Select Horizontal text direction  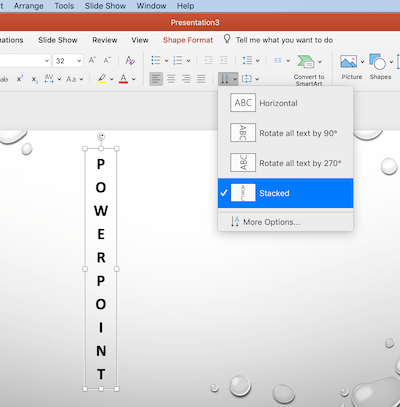[285, 103]
